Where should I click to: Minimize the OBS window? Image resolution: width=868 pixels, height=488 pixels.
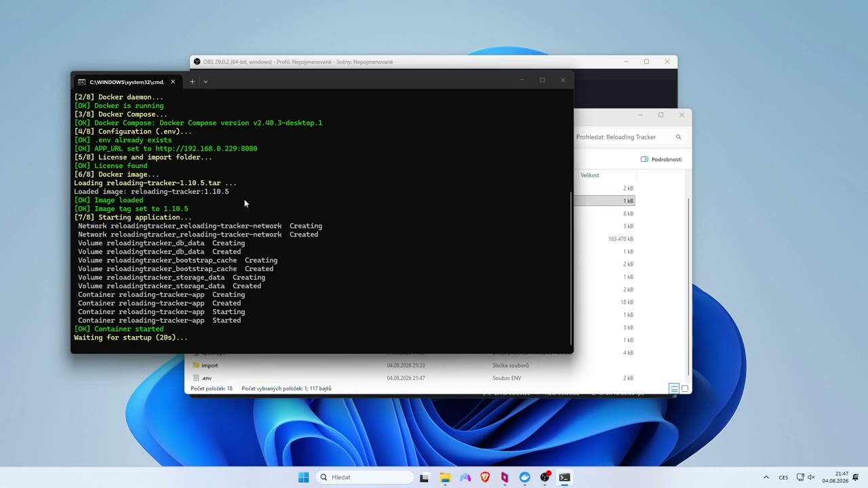point(625,62)
